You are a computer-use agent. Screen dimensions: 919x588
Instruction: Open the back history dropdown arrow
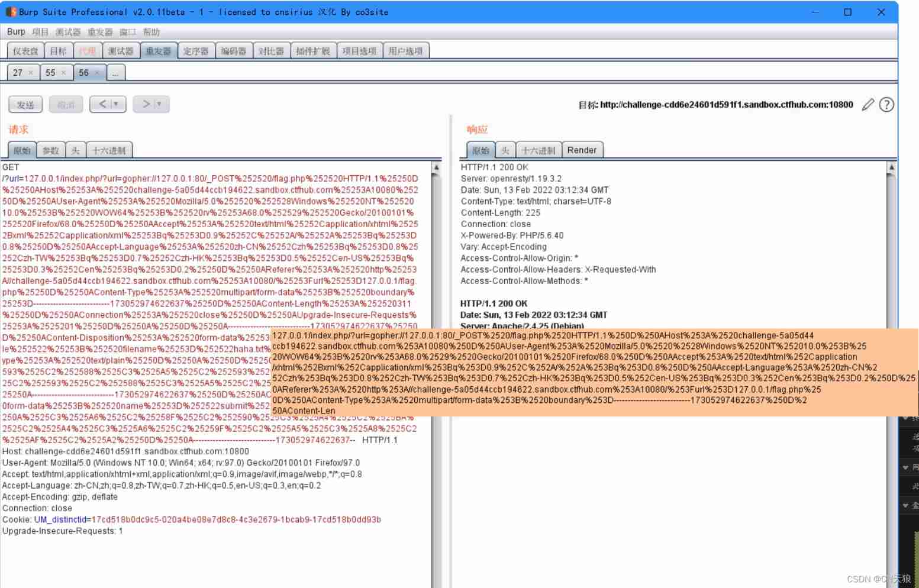[x=116, y=104]
